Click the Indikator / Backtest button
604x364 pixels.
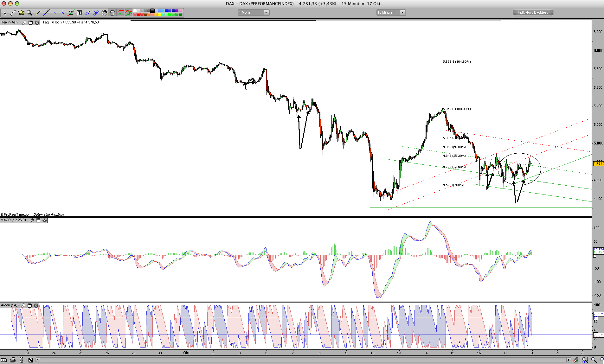coord(533,12)
